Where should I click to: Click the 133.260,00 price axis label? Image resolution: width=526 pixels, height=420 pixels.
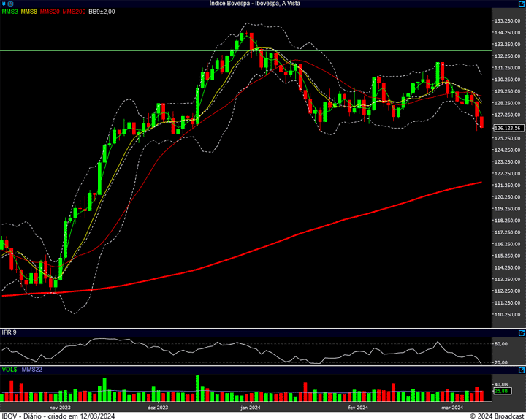click(x=508, y=44)
